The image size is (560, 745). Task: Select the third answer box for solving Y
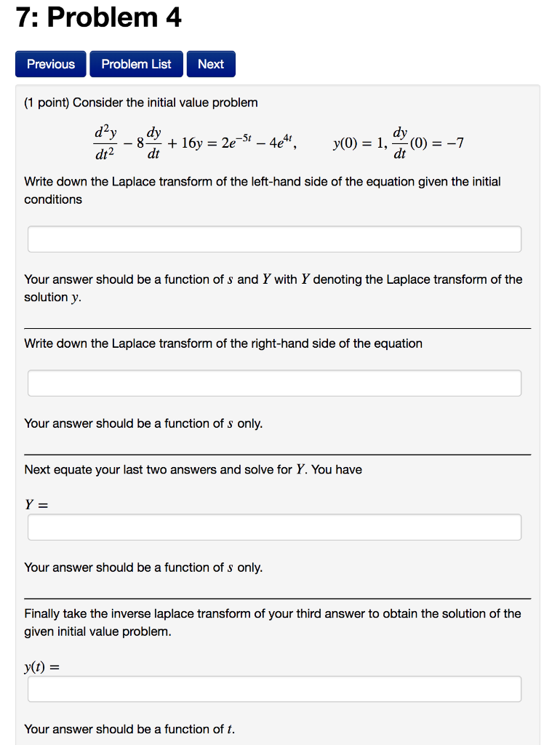[274, 527]
